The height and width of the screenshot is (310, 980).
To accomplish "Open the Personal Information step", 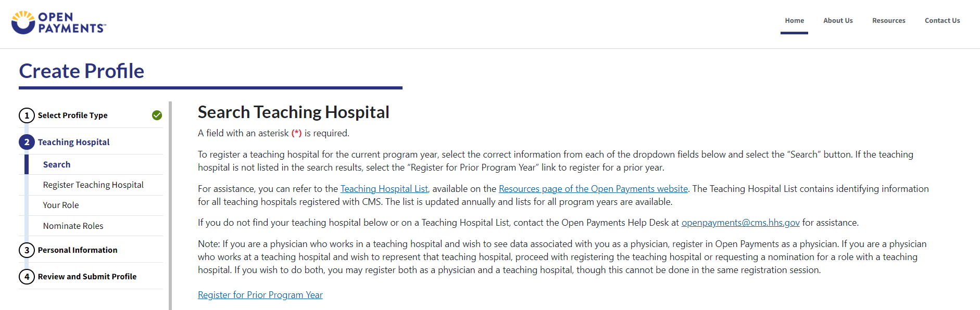I will (x=78, y=250).
